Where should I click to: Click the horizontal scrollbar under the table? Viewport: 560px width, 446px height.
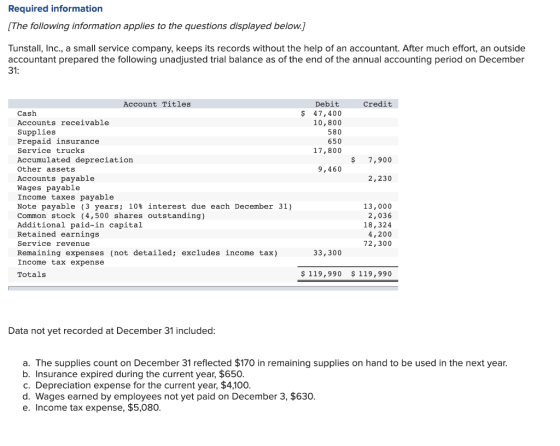pos(203,288)
